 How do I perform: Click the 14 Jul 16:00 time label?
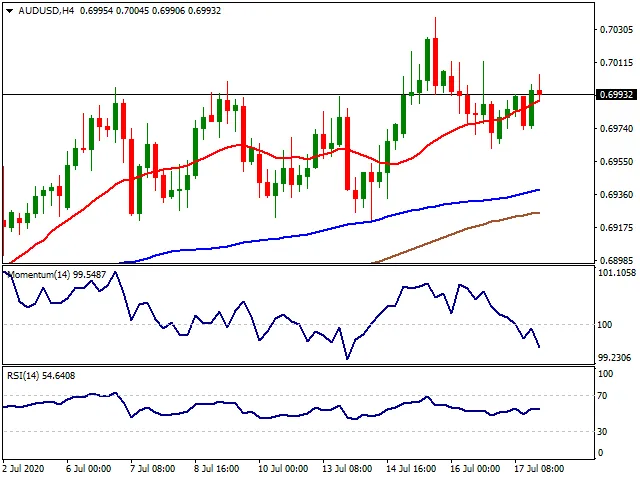click(x=411, y=468)
